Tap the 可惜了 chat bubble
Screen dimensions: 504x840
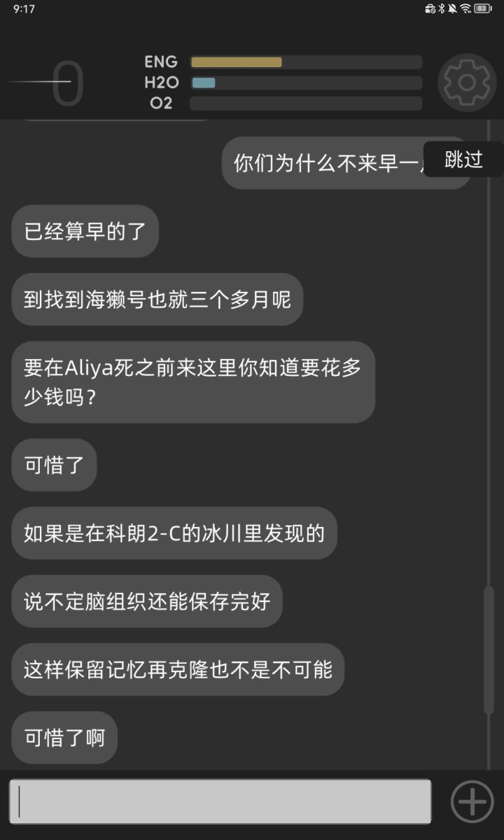coord(54,465)
